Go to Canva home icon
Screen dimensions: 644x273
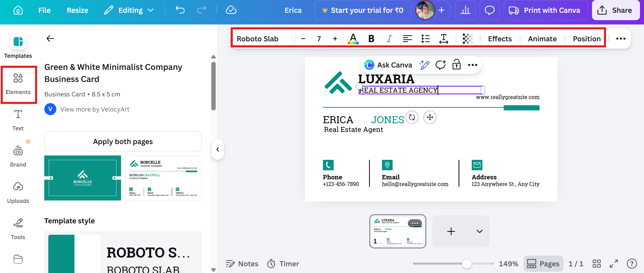(x=18, y=10)
